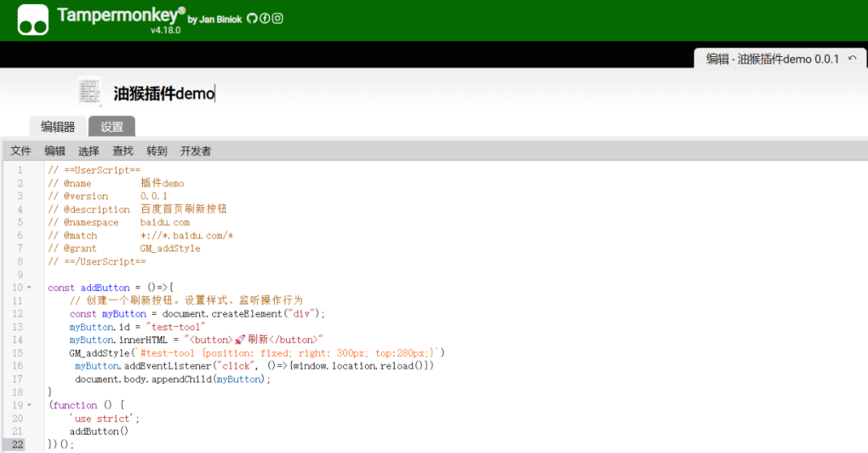
Task: Open the GitHub icon link
Action: pyautogui.click(x=252, y=18)
